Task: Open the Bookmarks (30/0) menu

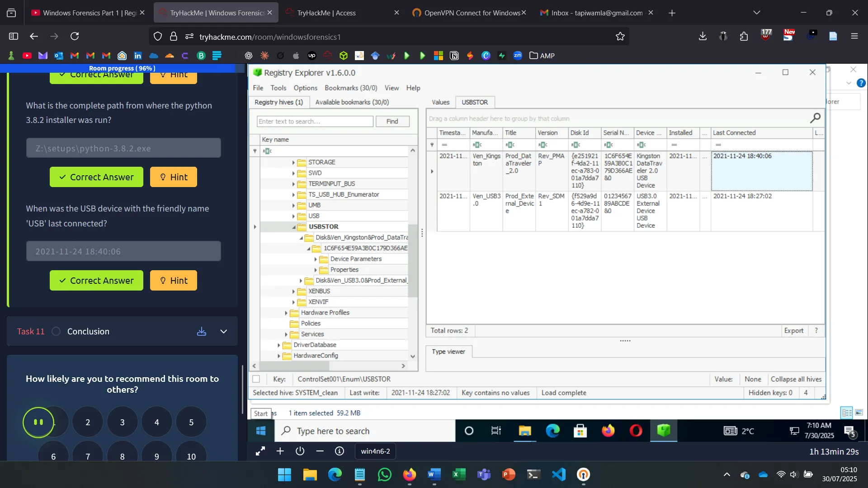Action: click(350, 88)
